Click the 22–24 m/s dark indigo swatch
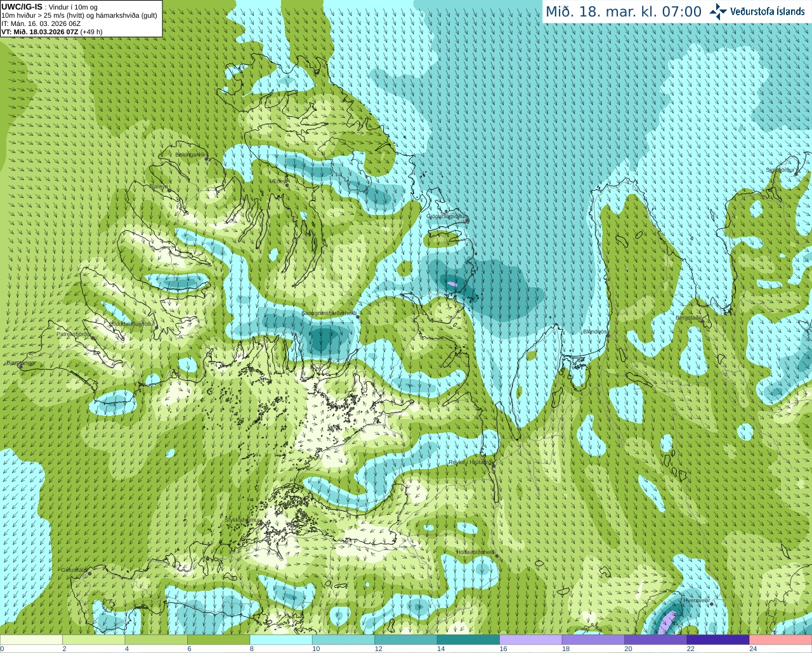Screen dimensions: 812x653 (717, 640)
